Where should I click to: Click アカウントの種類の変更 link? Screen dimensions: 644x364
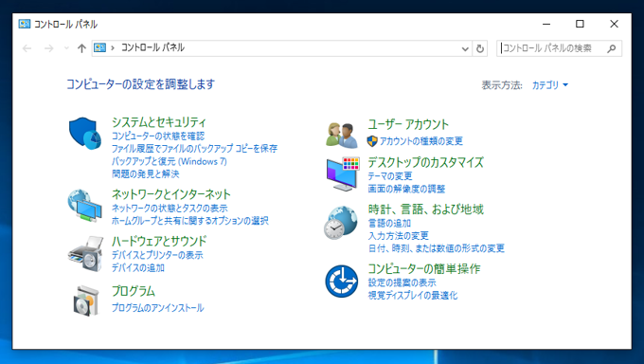point(421,141)
